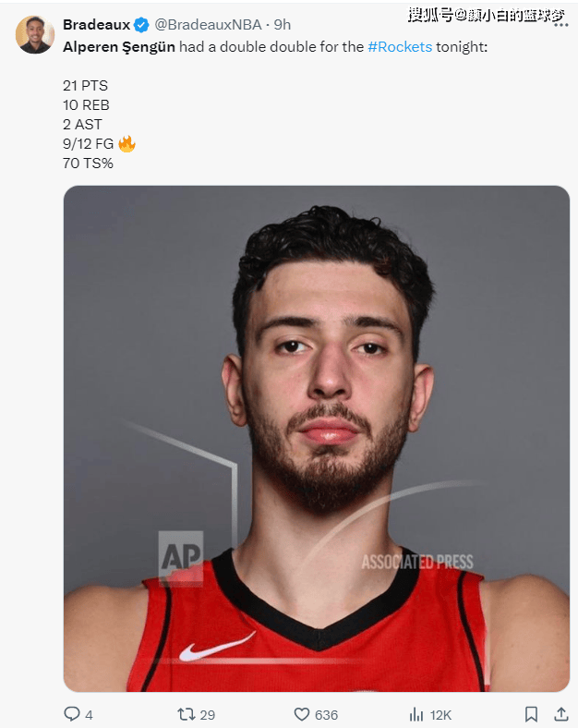Click the 12K views count

coord(440,715)
